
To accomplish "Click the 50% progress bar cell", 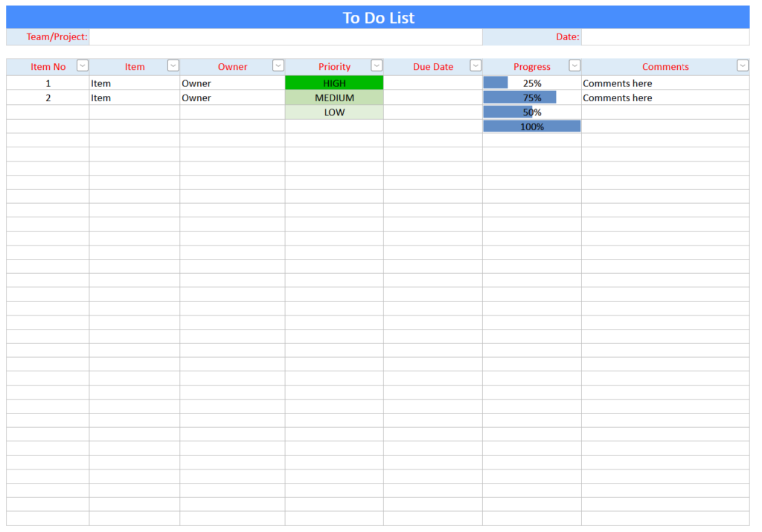I will pos(531,112).
